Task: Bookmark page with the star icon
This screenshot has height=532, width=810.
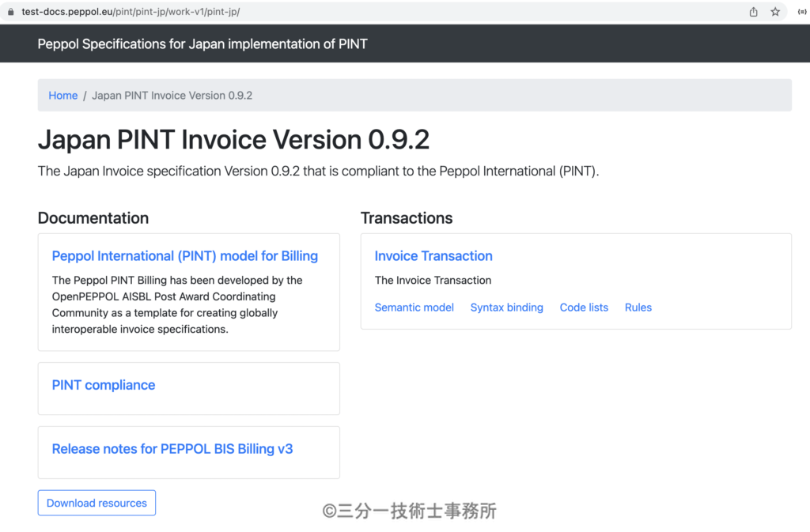Action: 775,11
